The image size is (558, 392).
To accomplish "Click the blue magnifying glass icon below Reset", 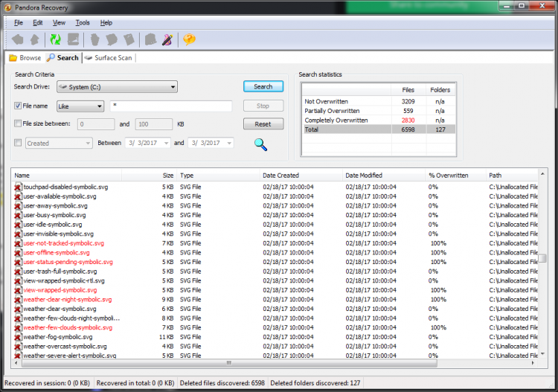I will pos(260,144).
